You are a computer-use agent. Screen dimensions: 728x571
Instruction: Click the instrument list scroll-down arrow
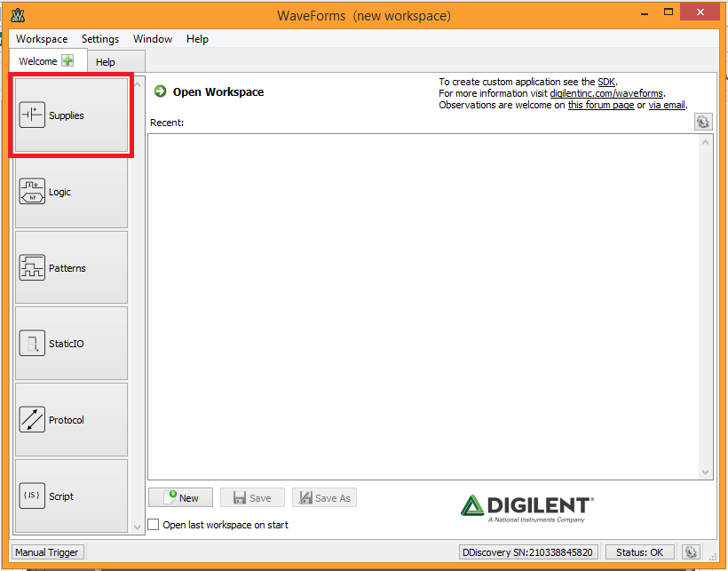(138, 527)
